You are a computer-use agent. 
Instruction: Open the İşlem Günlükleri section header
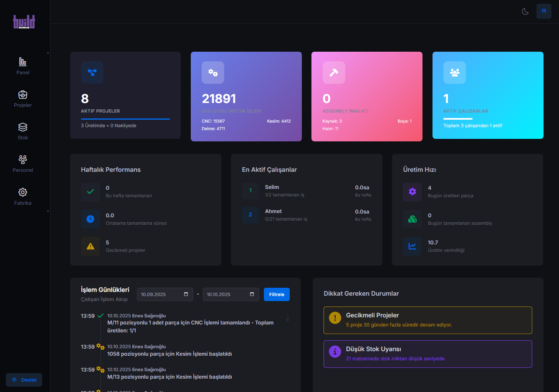105,289
